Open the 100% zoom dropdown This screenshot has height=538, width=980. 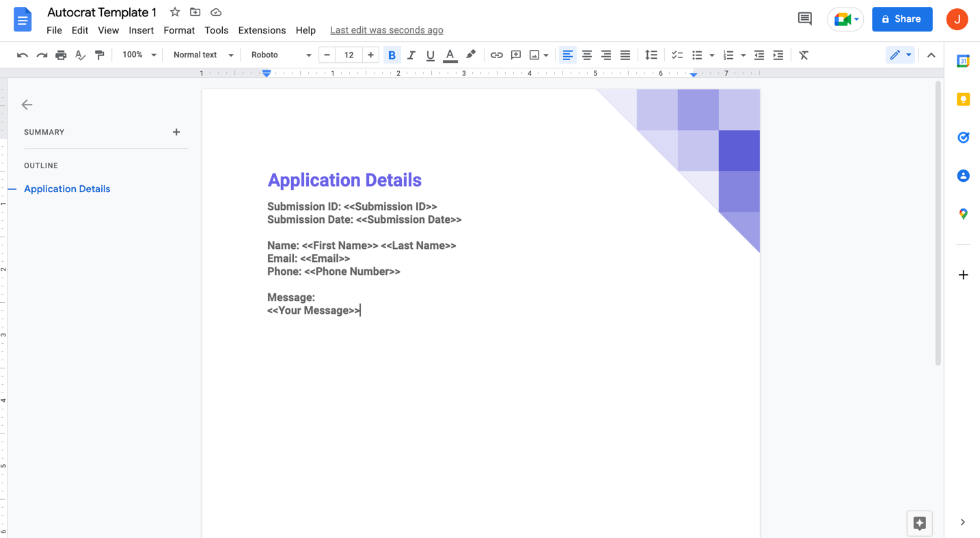point(139,55)
